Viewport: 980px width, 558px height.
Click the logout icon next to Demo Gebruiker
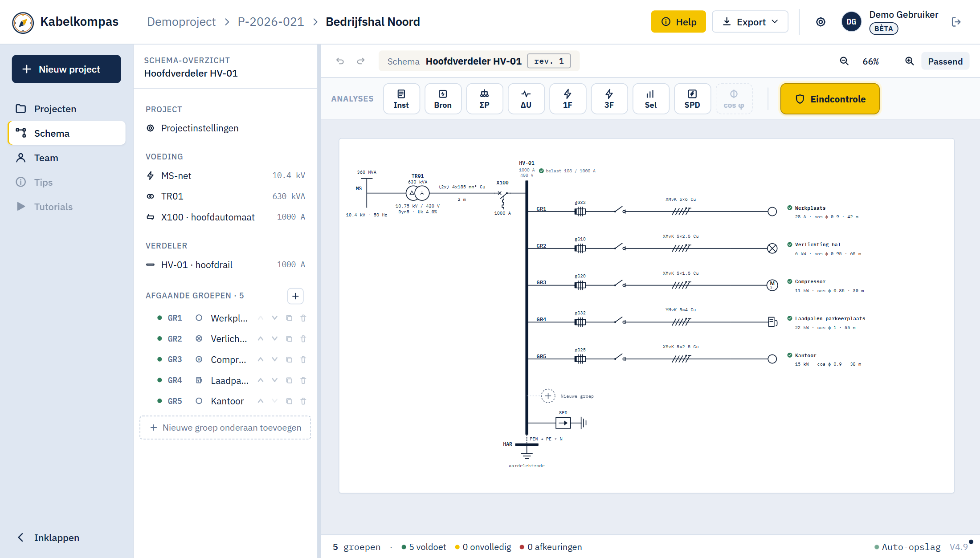956,22
